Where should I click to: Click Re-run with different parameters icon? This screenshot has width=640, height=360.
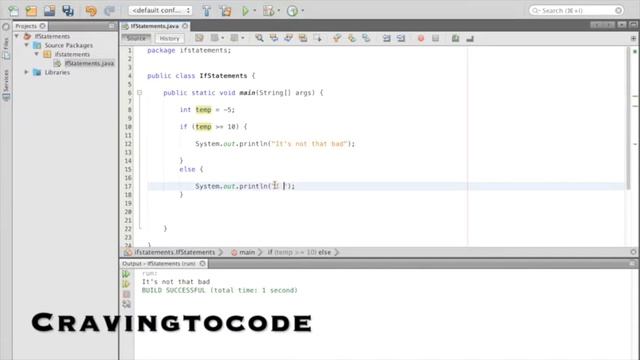(x=127, y=284)
